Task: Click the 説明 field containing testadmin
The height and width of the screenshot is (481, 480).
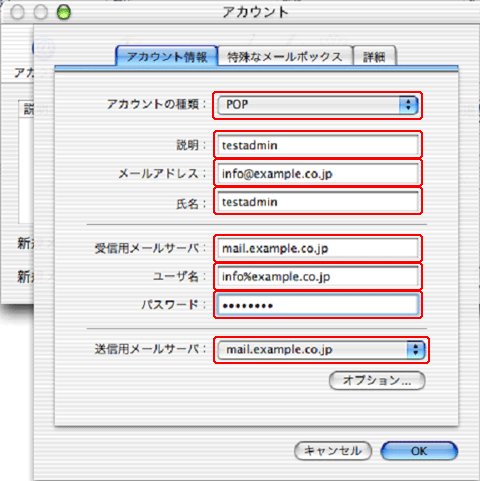Action: [318, 145]
